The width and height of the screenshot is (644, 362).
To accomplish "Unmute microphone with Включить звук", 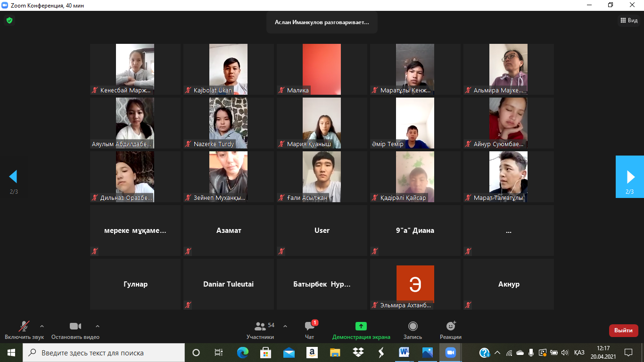I will tap(24, 326).
